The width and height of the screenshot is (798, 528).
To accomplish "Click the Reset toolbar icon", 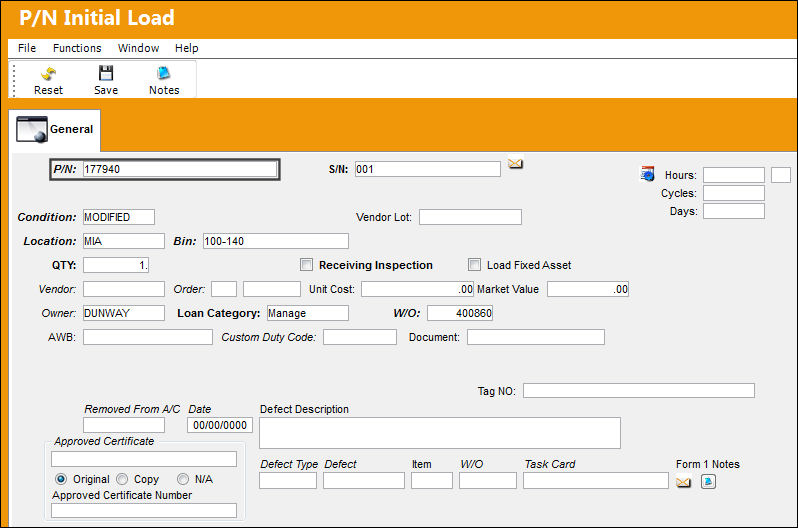I will click(48, 74).
